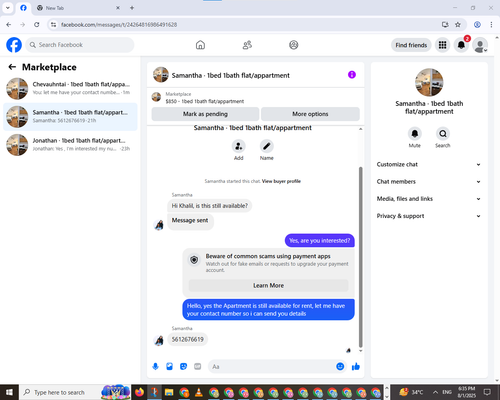Screen dimensions: 500x400
Task: Open the taskbar clock and date
Action: 466,392
